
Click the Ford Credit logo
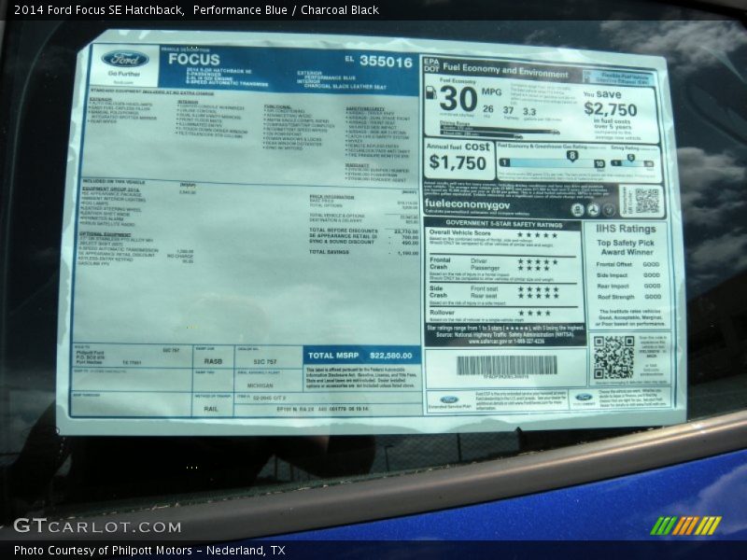[x=584, y=398]
